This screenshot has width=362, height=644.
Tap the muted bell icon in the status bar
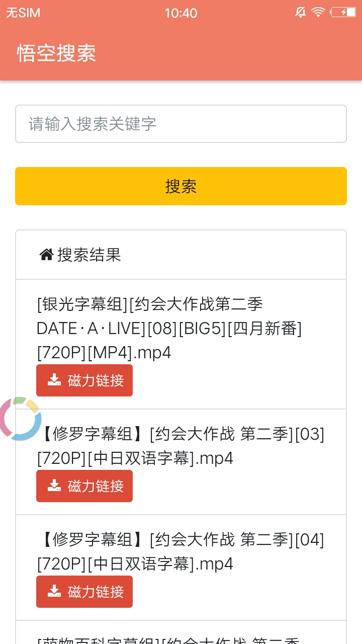(x=301, y=13)
